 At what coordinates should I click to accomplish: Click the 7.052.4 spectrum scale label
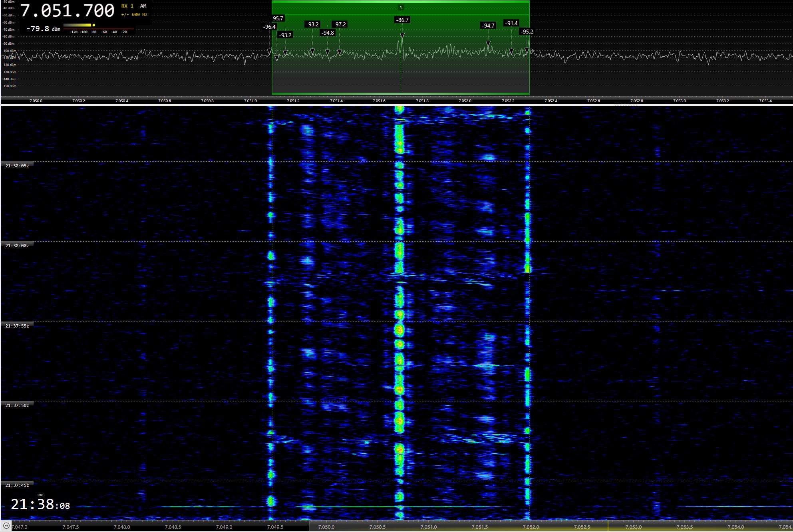tap(551, 101)
